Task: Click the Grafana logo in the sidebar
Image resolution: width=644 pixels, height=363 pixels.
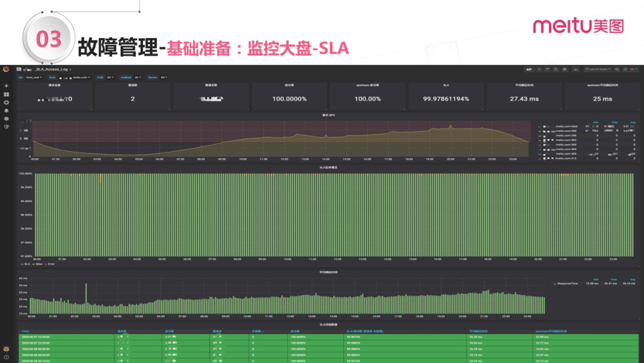Action: tap(6, 69)
